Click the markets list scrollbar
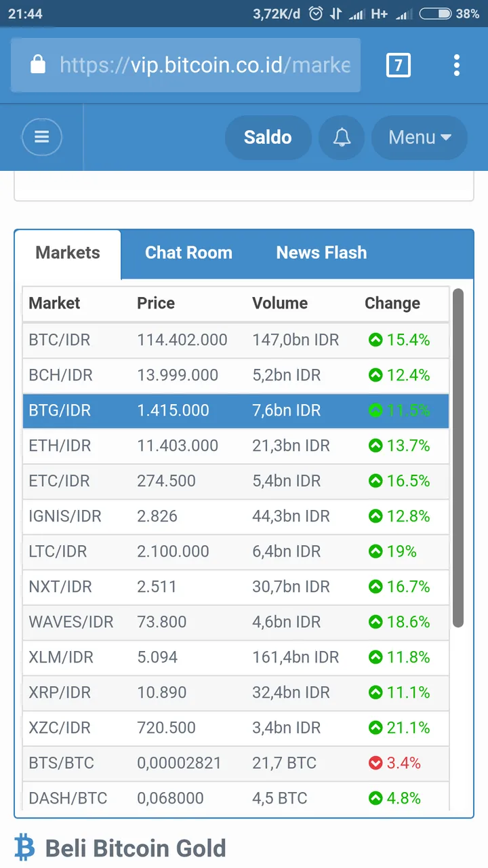This screenshot has height=868, width=488. (458, 458)
